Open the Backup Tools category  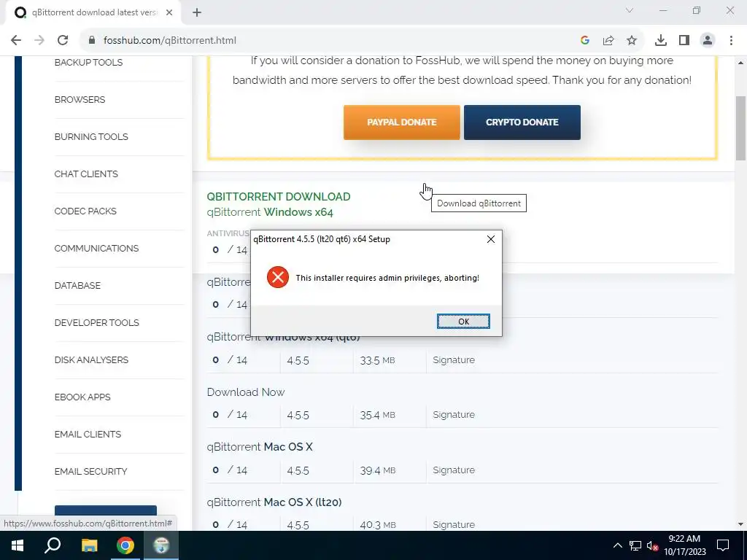(88, 63)
